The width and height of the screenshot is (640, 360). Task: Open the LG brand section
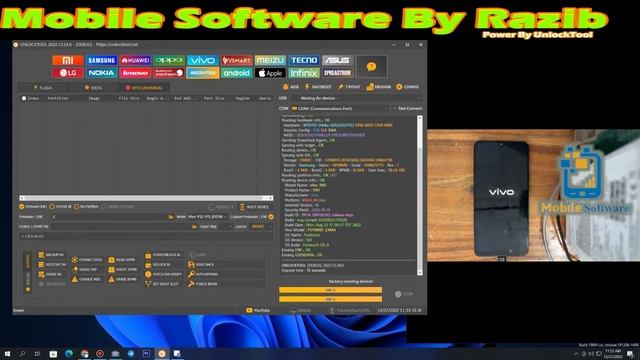pyautogui.click(x=68, y=73)
